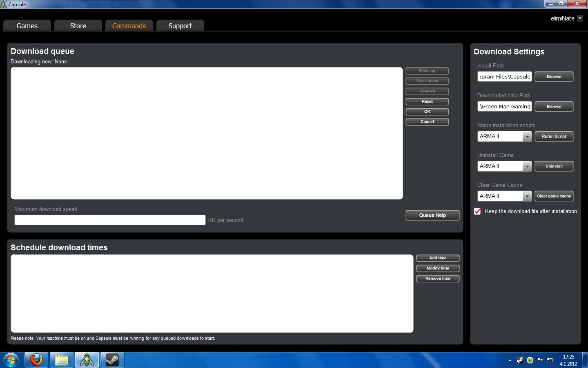The width and height of the screenshot is (588, 368).
Task: Expand the Clear Game Cache dropdown
Action: click(527, 196)
